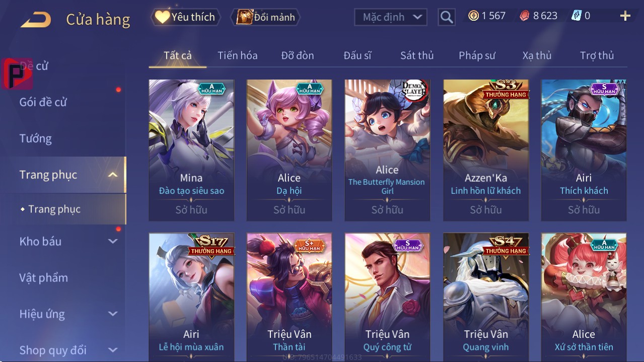Screen dimensions: 644x362
Task: Expand the Shop quy đổi section
Action: coord(113,350)
